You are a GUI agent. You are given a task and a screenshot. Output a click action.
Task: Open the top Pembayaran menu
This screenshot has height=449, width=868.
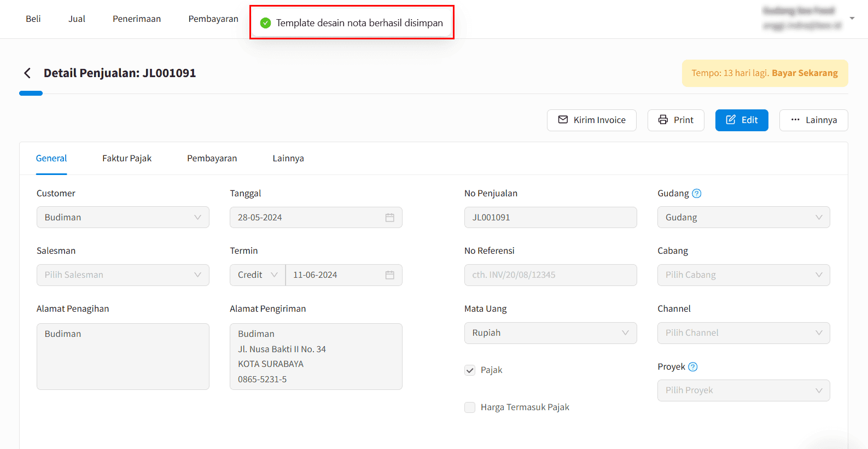[213, 19]
